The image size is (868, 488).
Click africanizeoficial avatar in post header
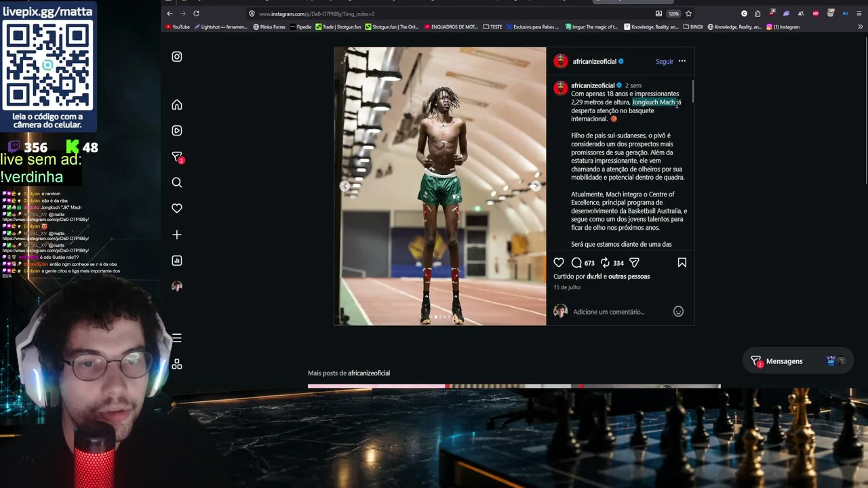(x=561, y=62)
